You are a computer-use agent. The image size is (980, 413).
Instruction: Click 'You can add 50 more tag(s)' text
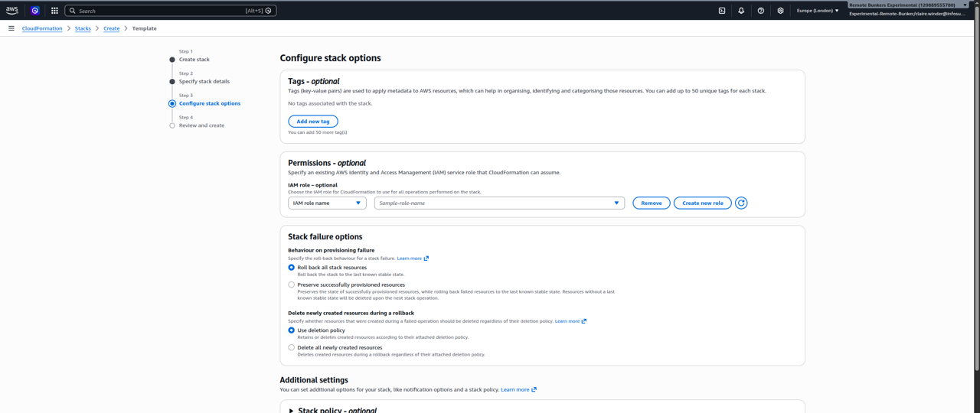pos(318,132)
